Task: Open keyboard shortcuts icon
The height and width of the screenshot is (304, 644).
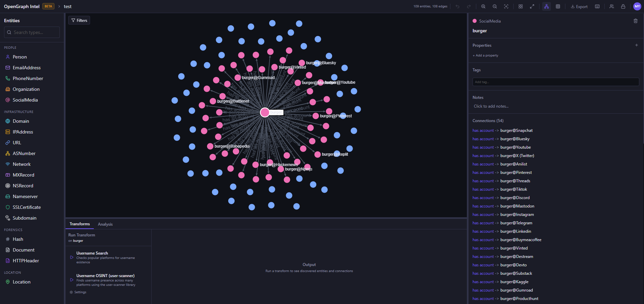Action: tap(597, 6)
